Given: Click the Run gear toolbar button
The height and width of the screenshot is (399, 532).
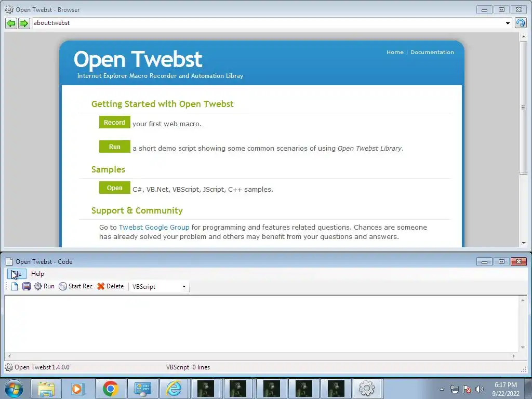Looking at the screenshot, I should (44, 286).
